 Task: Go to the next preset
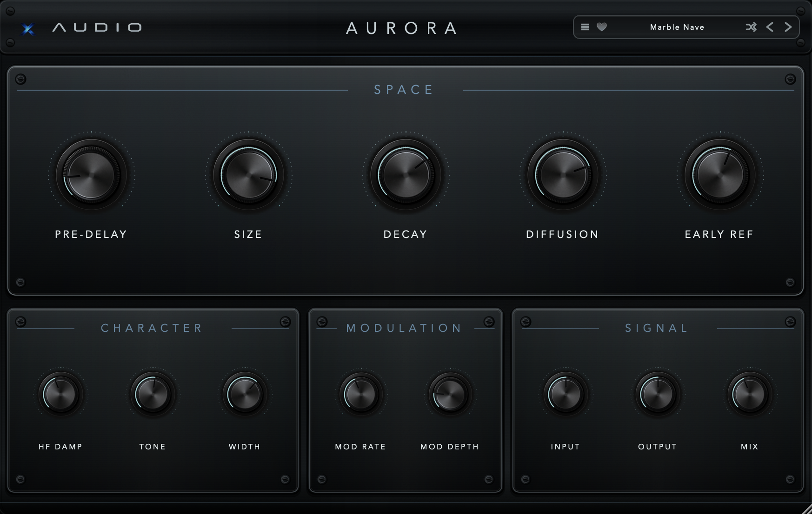click(x=788, y=27)
